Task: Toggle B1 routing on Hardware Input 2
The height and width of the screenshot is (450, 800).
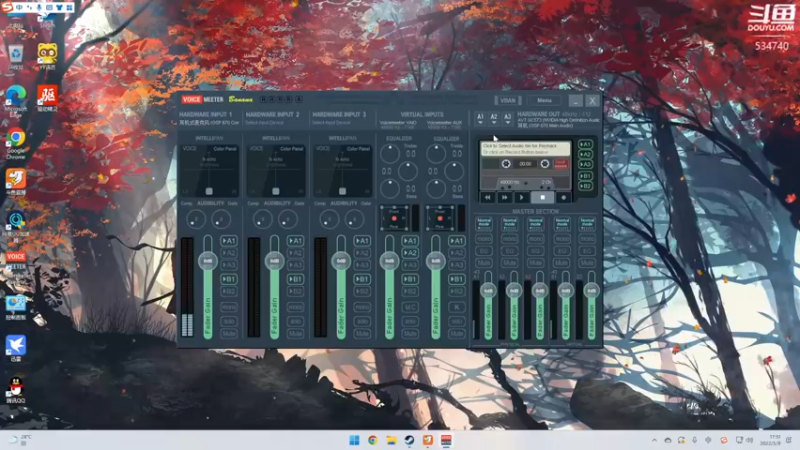Action: point(296,279)
